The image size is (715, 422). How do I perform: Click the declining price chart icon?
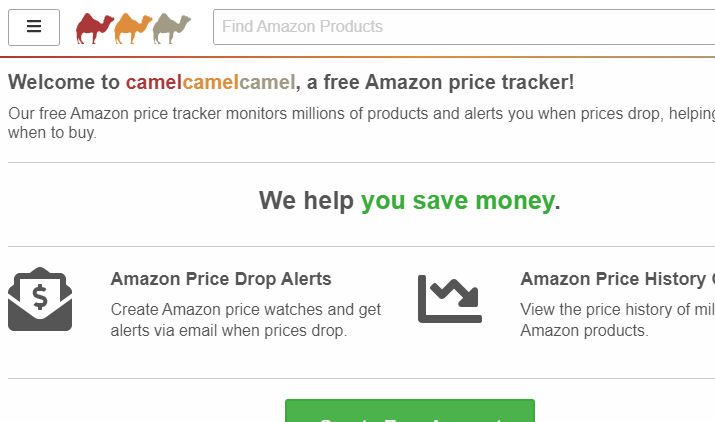(450, 299)
